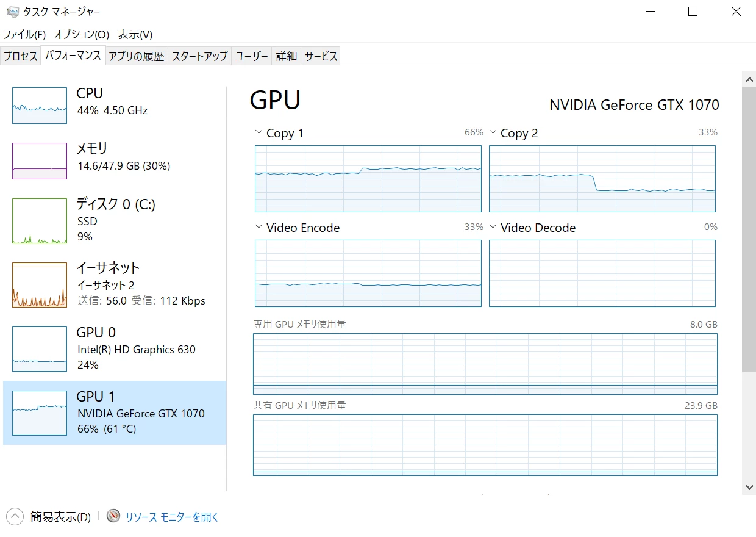
Task: Switch to the ユーザー tab
Action: tap(252, 56)
